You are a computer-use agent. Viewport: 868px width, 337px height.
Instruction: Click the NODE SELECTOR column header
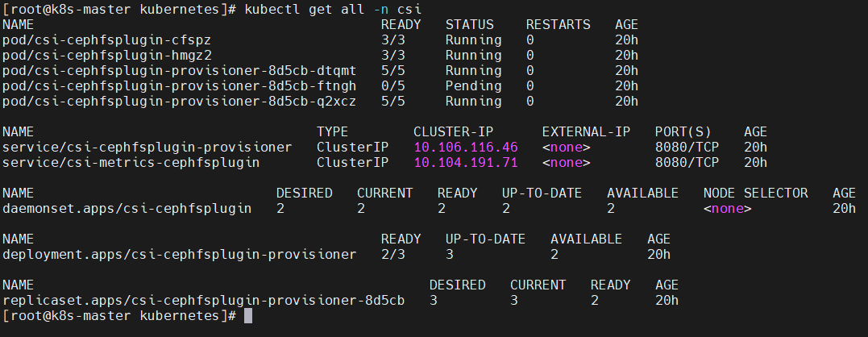pyautogui.click(x=755, y=193)
